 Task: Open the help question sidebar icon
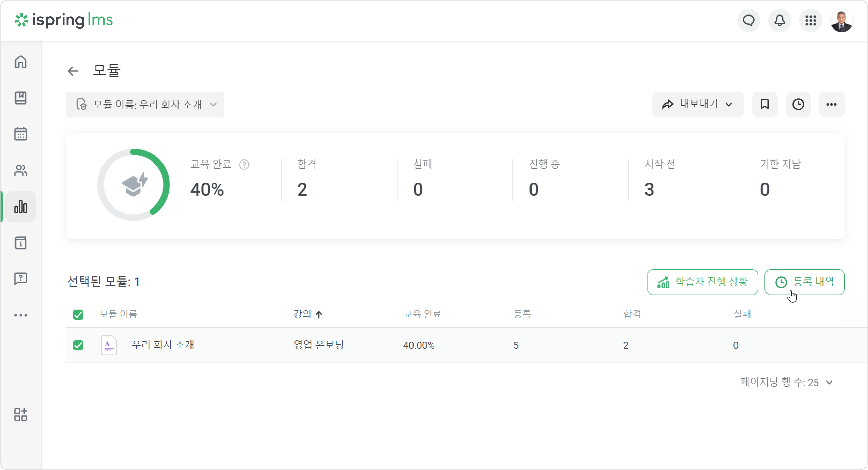point(21,279)
